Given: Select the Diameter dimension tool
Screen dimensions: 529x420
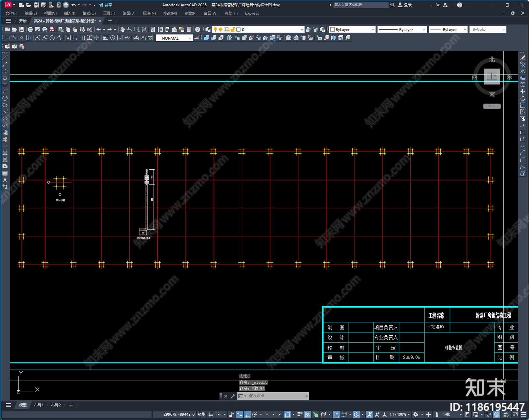Looking at the screenshot, I should coord(52,38).
